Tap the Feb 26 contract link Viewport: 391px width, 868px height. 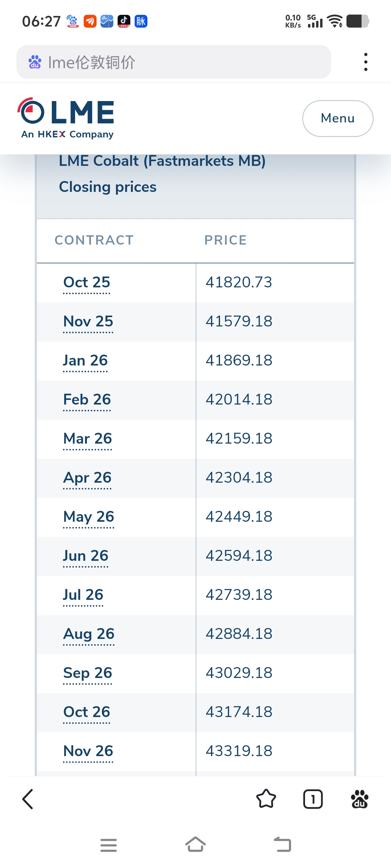tap(87, 400)
